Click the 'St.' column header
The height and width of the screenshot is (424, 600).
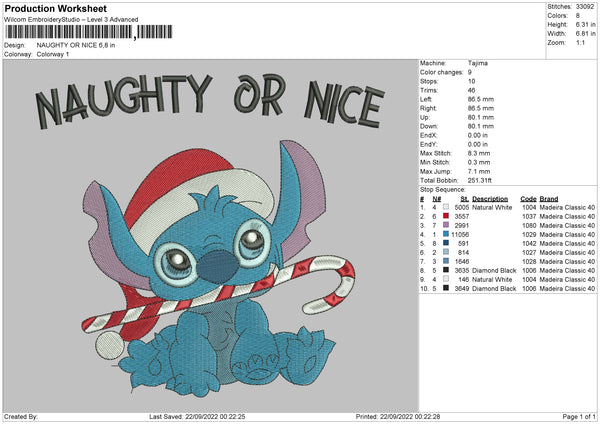[465, 199]
